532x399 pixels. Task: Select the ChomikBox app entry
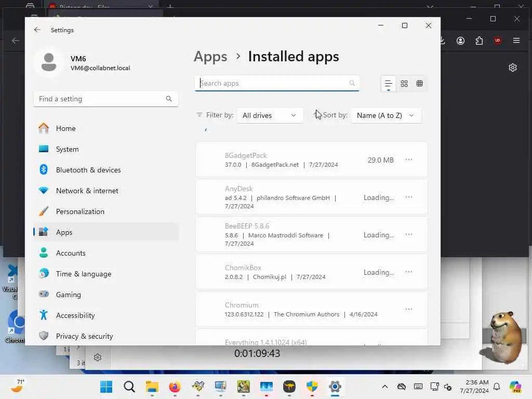[312, 272]
